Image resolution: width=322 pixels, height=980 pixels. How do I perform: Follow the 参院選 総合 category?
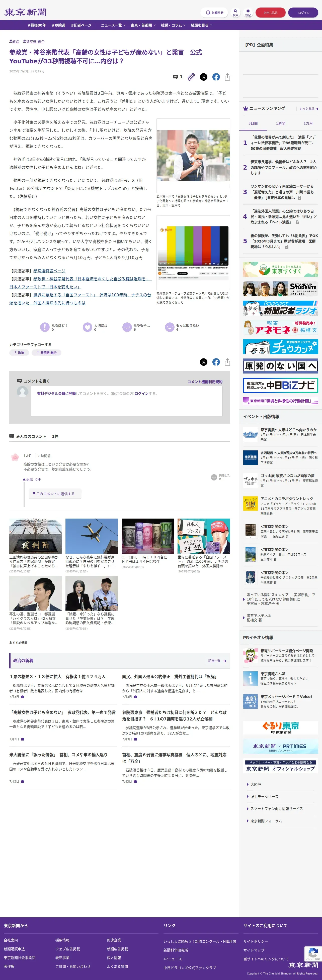(46, 353)
